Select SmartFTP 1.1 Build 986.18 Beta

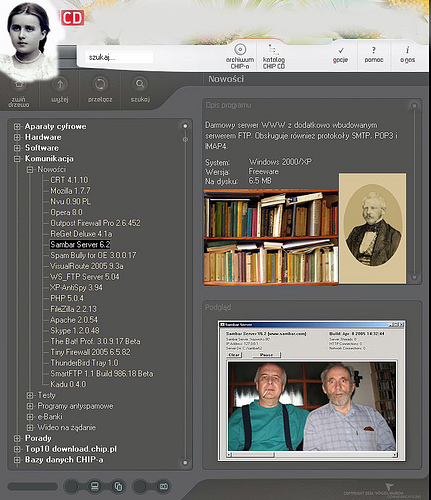pyautogui.click(x=102, y=374)
